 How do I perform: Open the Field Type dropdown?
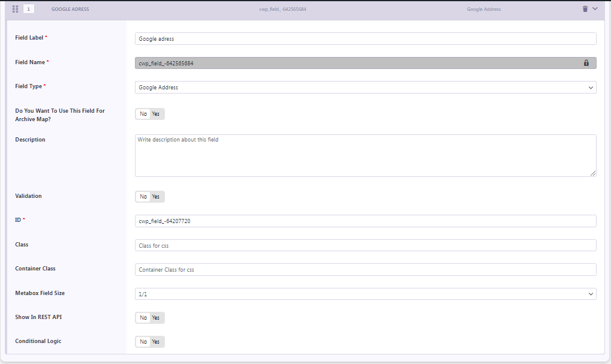[366, 88]
